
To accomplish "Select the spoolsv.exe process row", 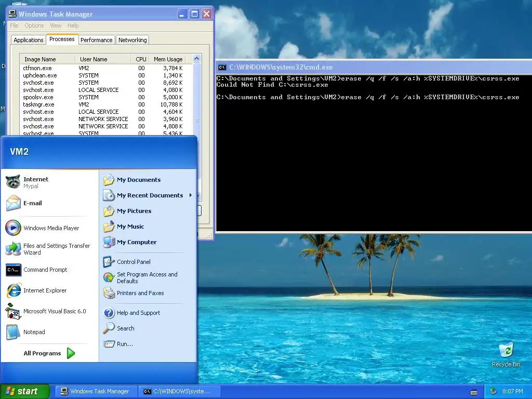I will [106, 97].
